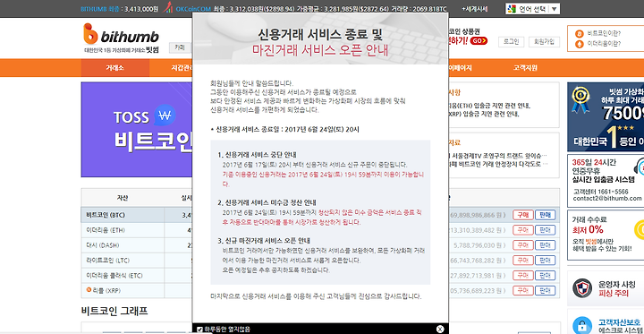Viewport: 644px width, 334px height.
Task: Click the OKCoinCOM ticker label in the top bar
Action: tap(193, 9)
